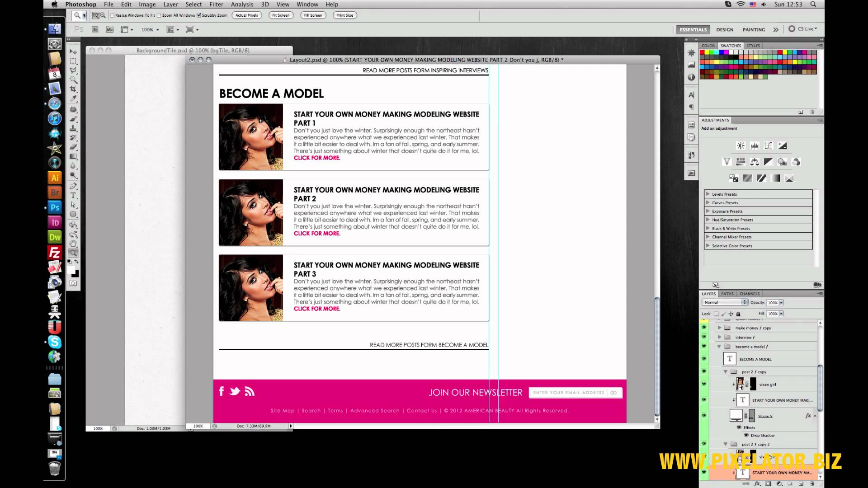This screenshot has height=488, width=868.
Task: Select the Brush tool
Action: 73,119
